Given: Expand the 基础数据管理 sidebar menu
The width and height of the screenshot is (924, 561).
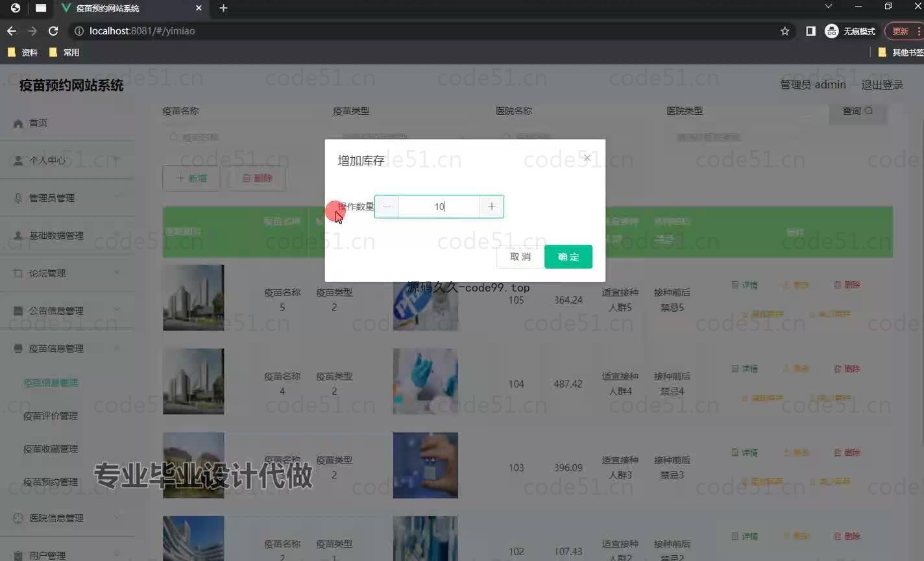Looking at the screenshot, I should [66, 236].
